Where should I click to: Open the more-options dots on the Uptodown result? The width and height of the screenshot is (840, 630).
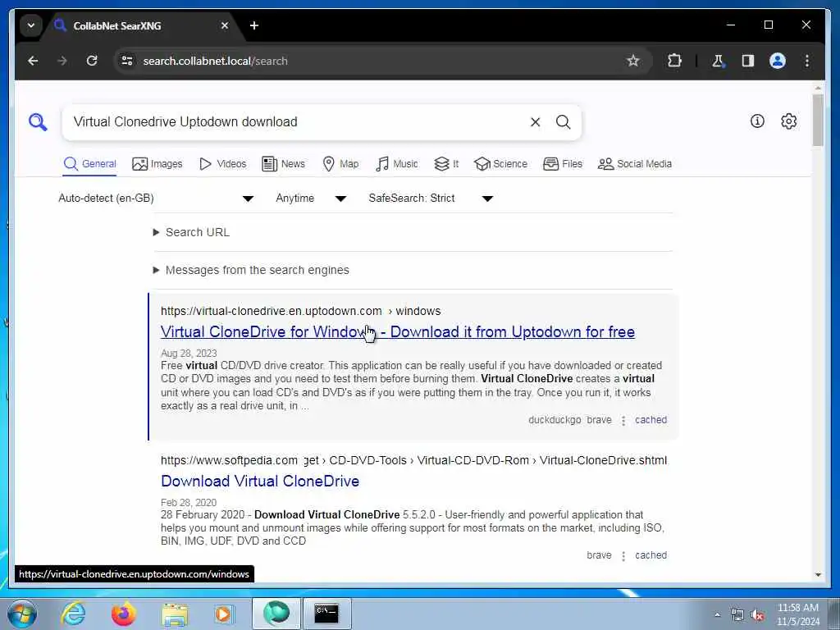pos(623,421)
